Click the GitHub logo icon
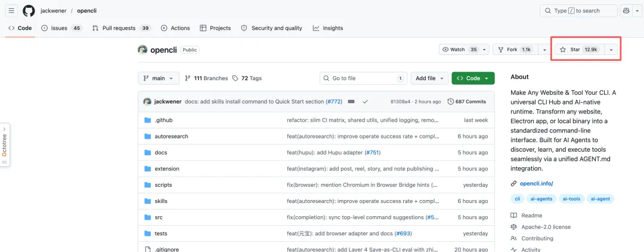 tap(29, 11)
